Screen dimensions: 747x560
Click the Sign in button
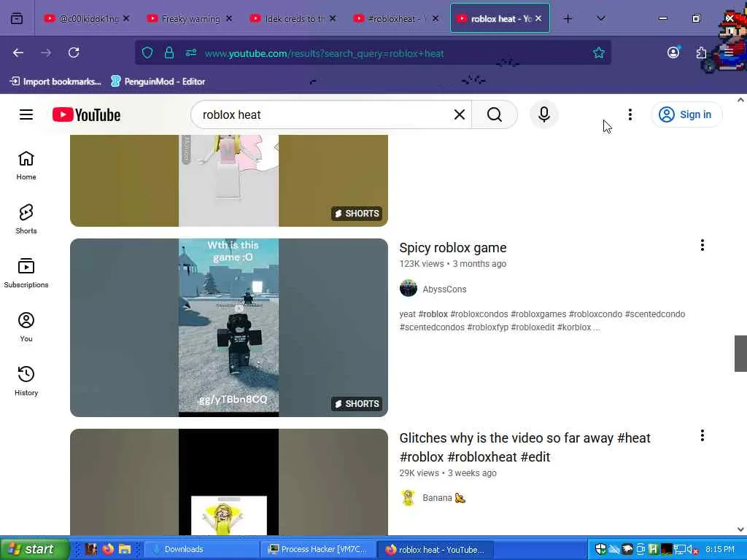tap(686, 114)
